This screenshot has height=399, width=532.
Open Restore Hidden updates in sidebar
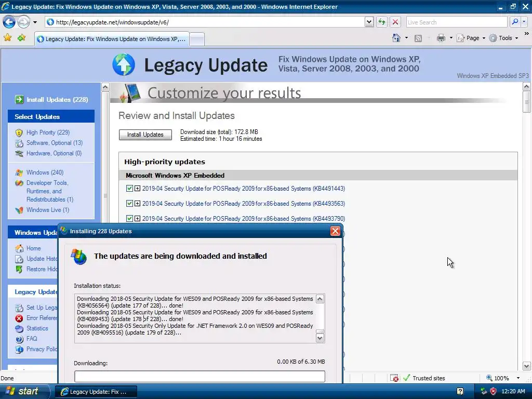coord(42,269)
